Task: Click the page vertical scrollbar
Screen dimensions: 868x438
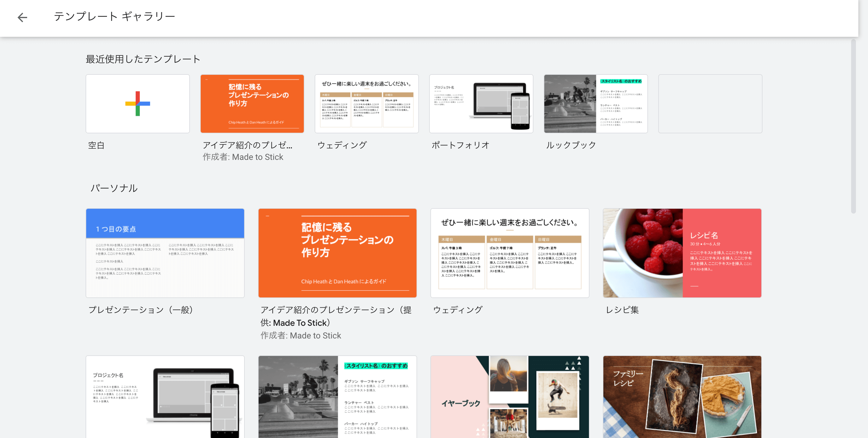Action: tap(853, 126)
